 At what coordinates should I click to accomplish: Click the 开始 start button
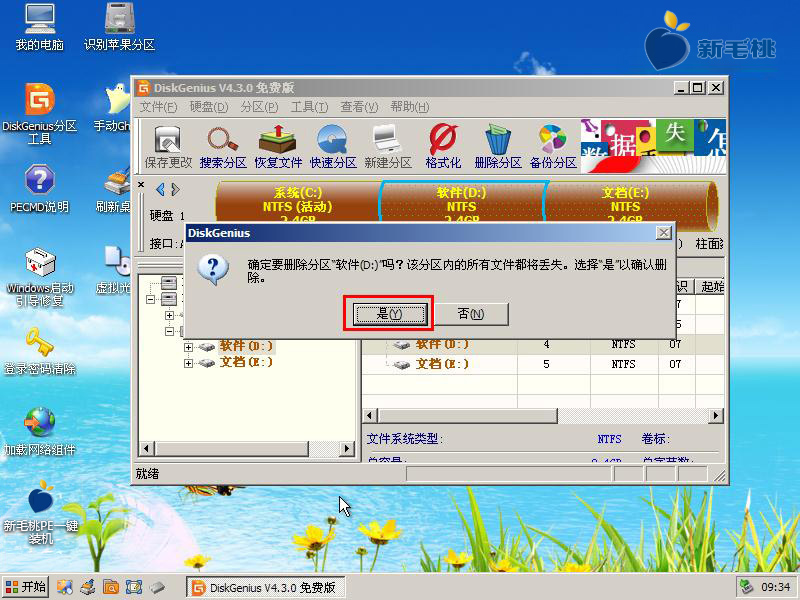(x=26, y=587)
